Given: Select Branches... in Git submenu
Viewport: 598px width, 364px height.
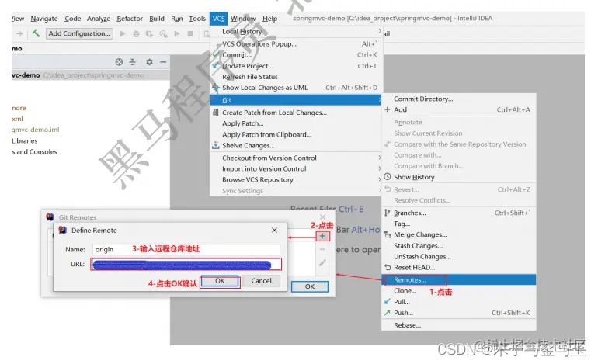Looking at the screenshot, I should (459, 213).
